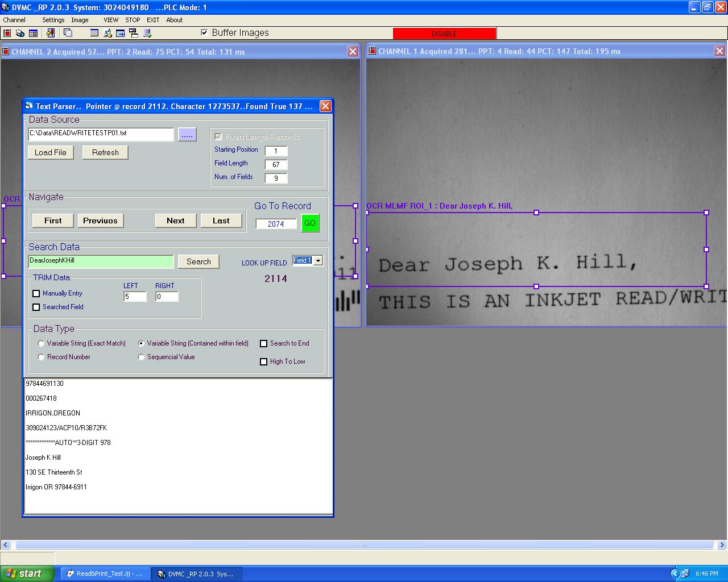Screen dimensions: 728x582
Task: Click the horizontal scrollbar at the bottom
Action: [364, 544]
